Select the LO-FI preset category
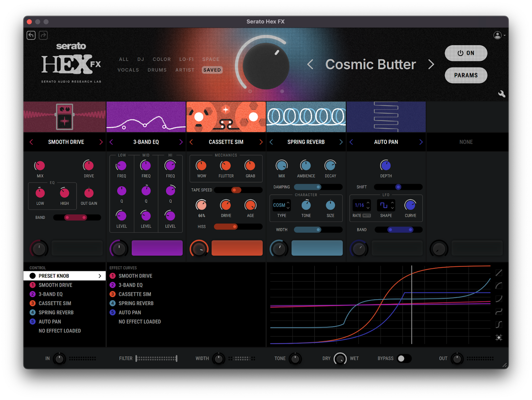Image resolution: width=532 pixels, height=400 pixels. tap(186, 59)
